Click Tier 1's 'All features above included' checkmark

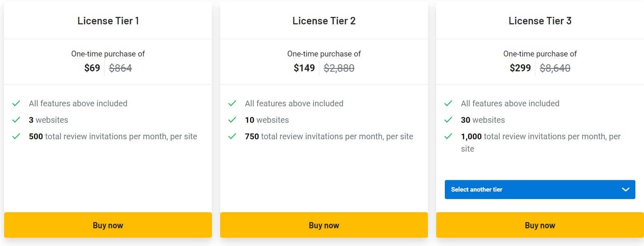16,103
